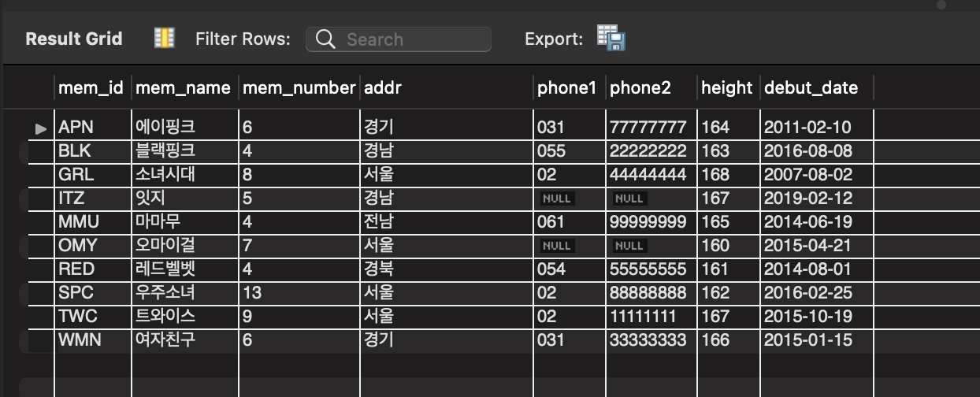Select the OMY mem_id cell

[x=92, y=246]
